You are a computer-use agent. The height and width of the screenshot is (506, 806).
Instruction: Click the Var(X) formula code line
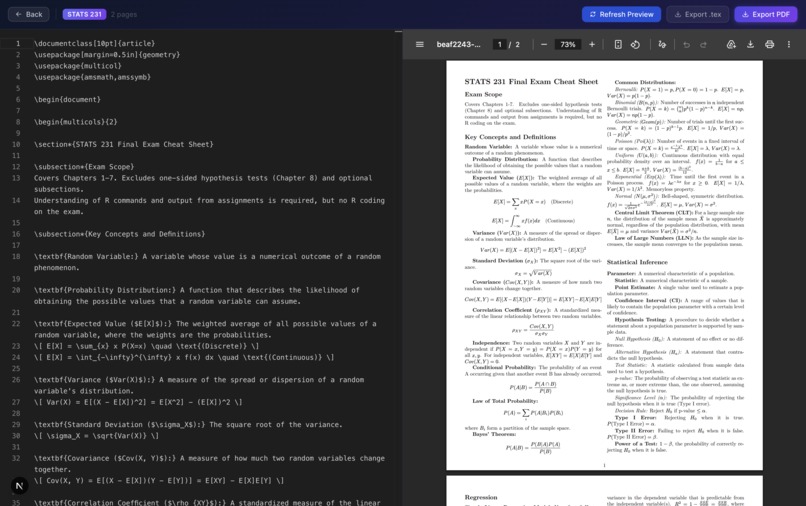click(x=138, y=402)
